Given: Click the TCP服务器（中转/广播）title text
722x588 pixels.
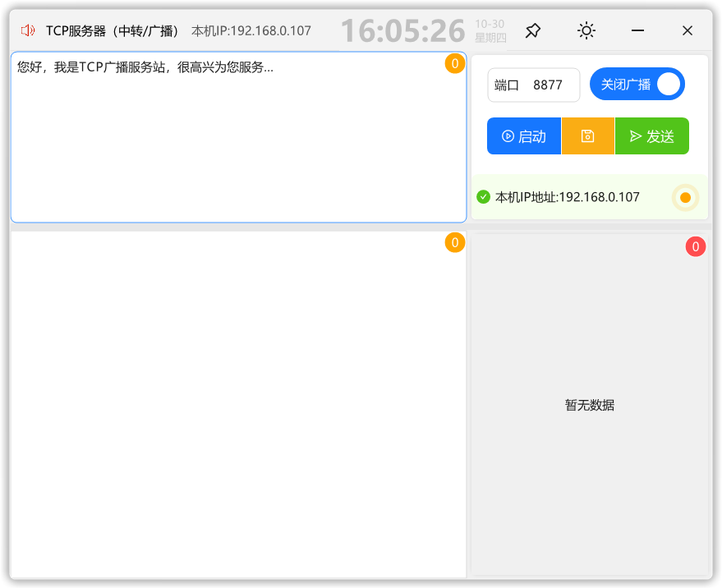Looking at the screenshot, I should click(112, 31).
